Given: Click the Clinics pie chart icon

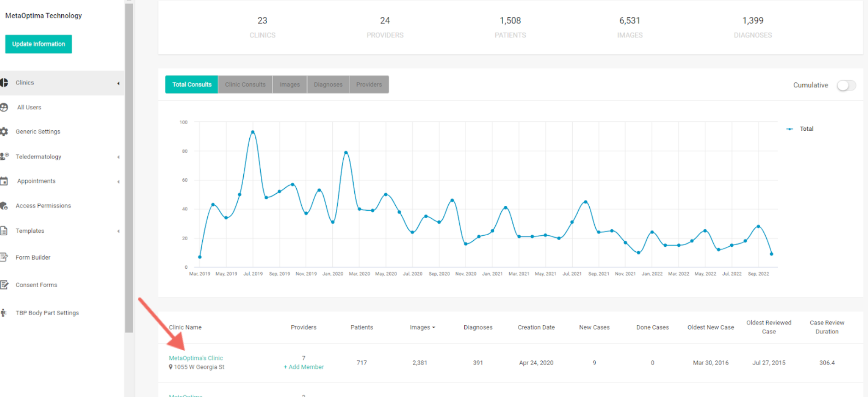Looking at the screenshot, I should point(4,83).
